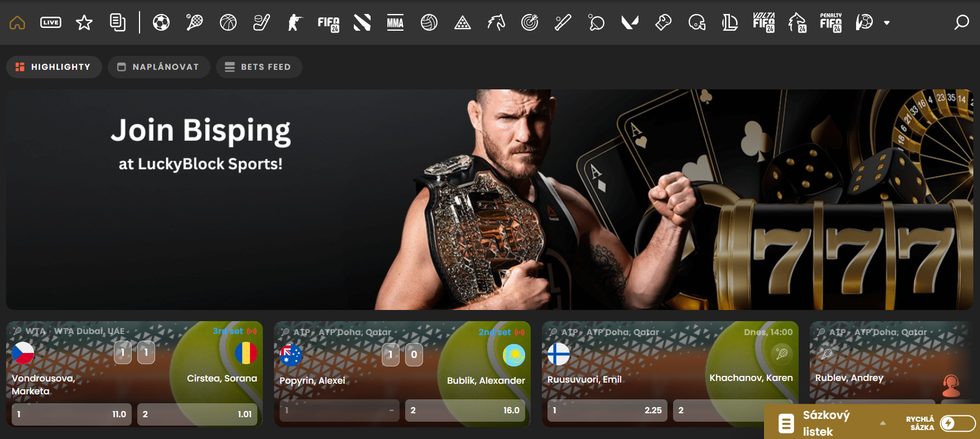
Task: Open the Join Bisping promo banner
Action: point(489,199)
